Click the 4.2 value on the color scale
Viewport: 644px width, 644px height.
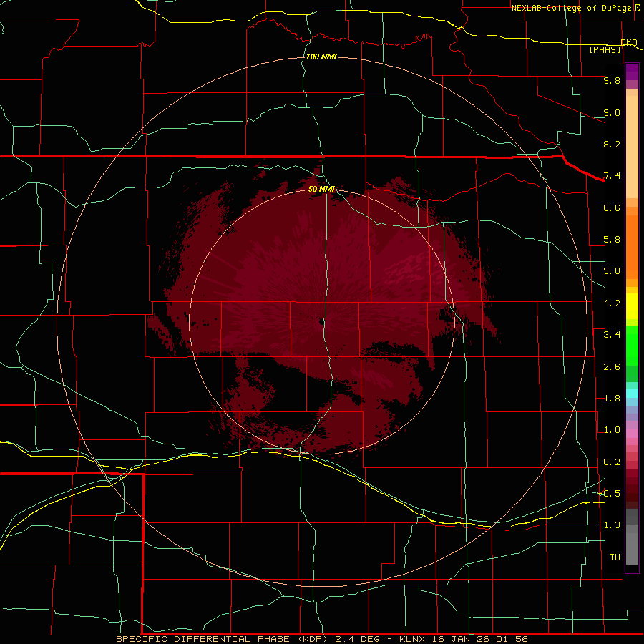pos(612,303)
